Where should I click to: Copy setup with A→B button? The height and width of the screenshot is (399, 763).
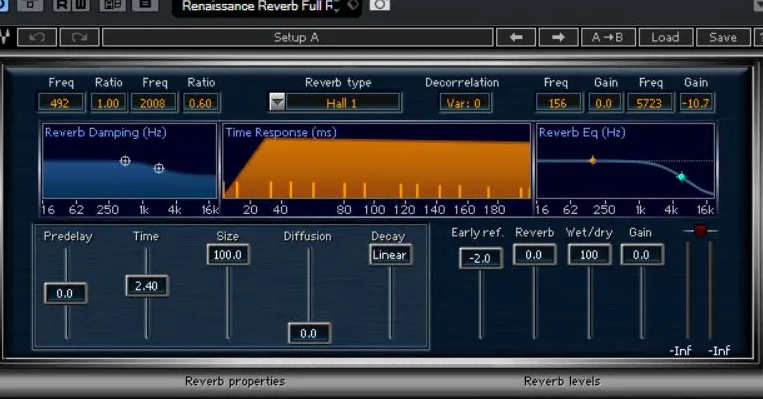pos(608,37)
